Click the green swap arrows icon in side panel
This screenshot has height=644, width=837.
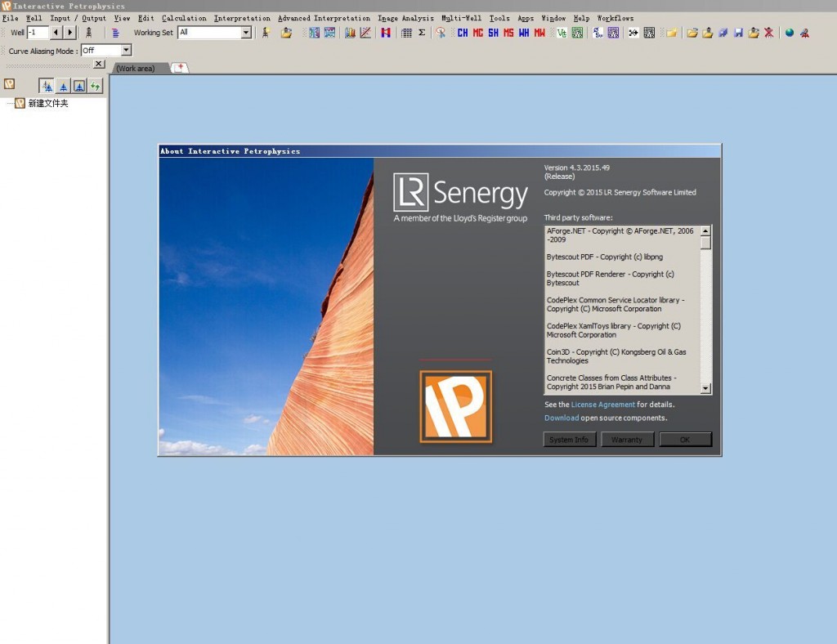tap(96, 86)
